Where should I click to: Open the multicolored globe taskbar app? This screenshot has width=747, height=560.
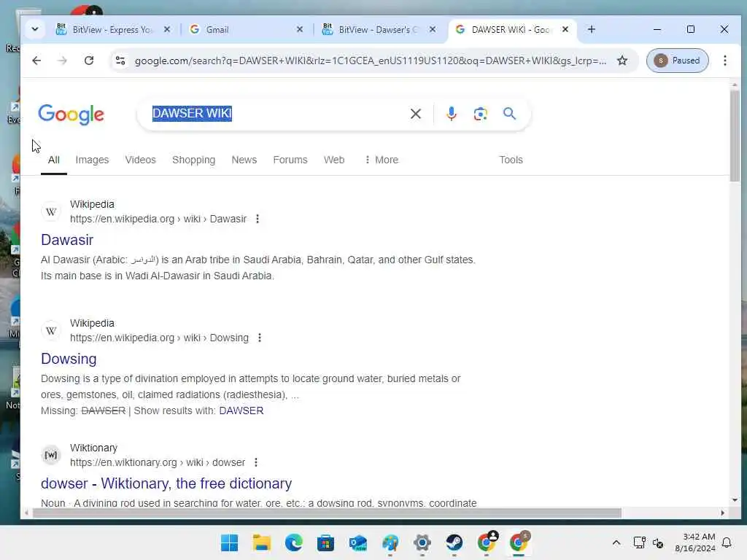[x=390, y=542]
